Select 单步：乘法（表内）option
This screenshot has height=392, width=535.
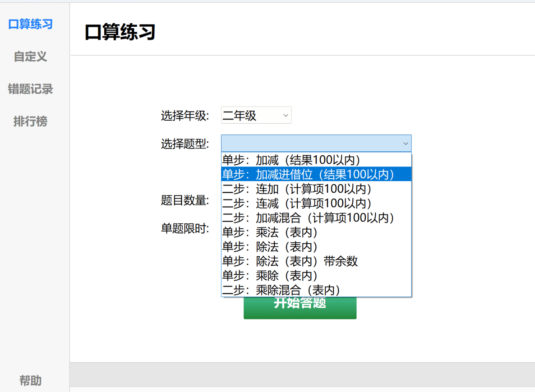click(x=270, y=232)
